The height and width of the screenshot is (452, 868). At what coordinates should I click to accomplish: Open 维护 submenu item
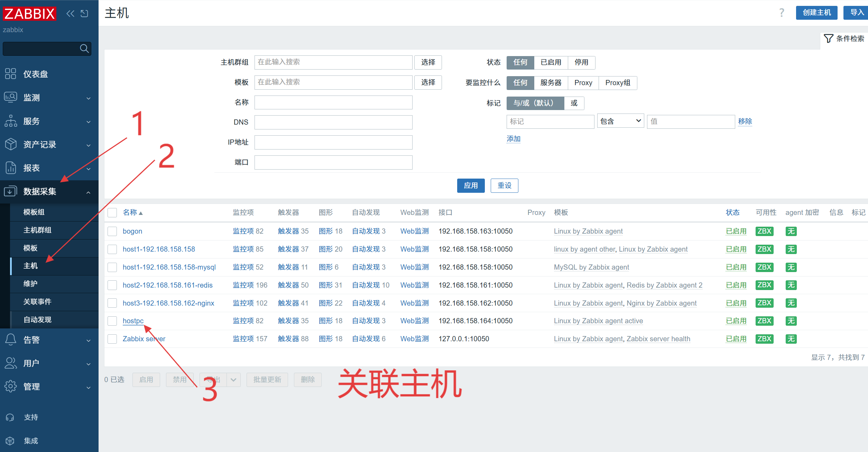(x=54, y=284)
